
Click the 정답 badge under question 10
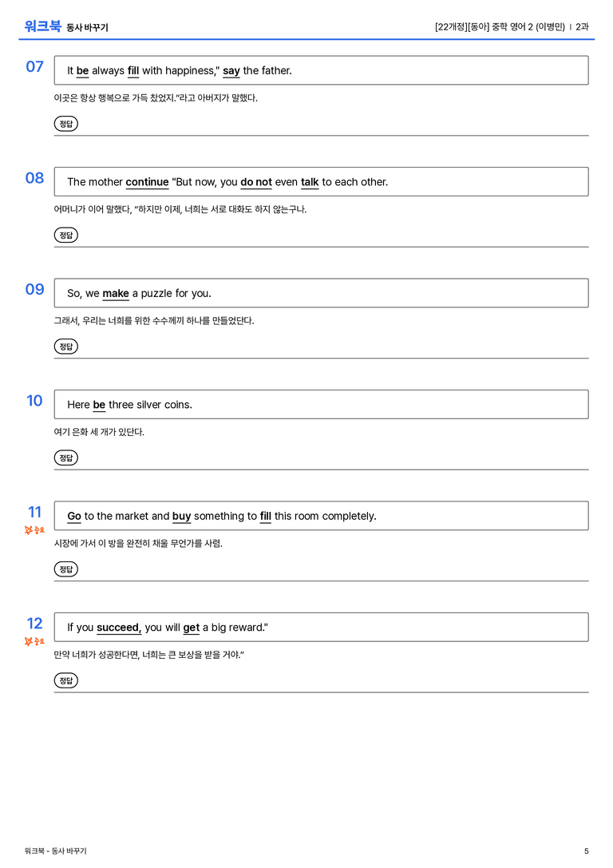(x=65, y=458)
